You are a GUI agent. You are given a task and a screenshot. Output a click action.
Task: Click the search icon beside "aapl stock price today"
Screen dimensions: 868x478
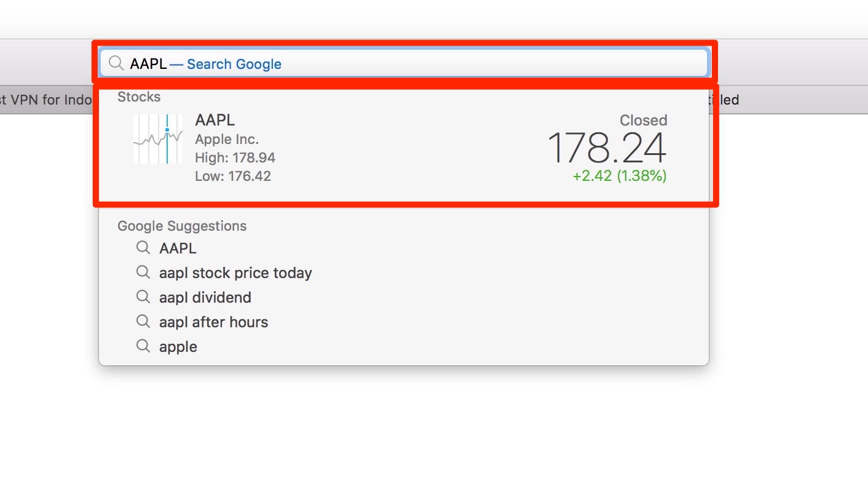[x=143, y=273]
